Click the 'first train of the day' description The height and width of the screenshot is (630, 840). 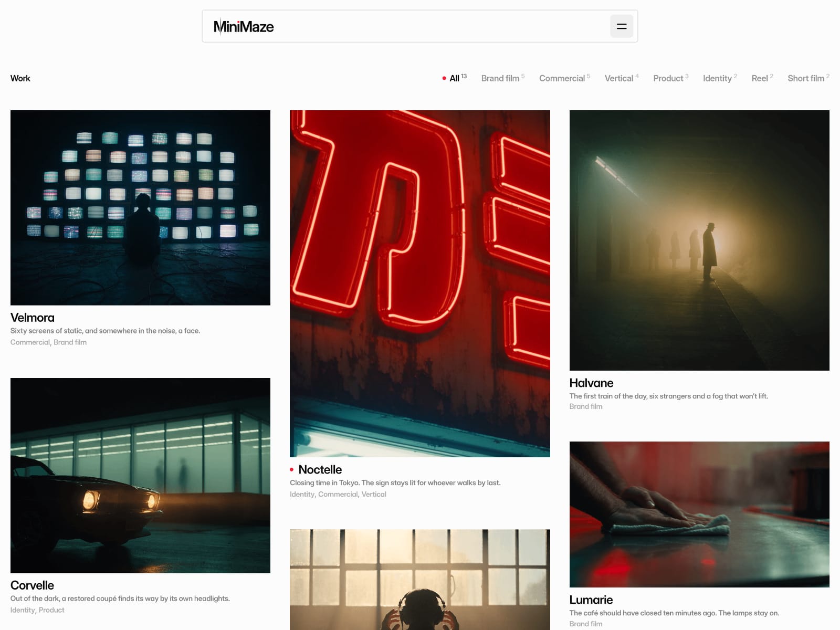click(x=669, y=396)
